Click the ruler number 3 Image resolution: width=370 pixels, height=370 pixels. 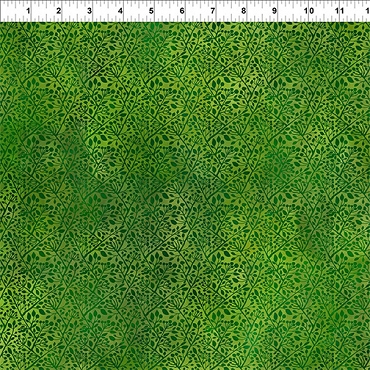click(x=89, y=11)
